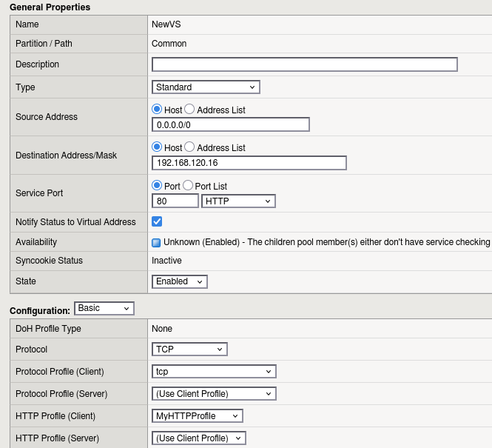Viewport: 492px width, 448px height.
Task: Open the Type dropdown showing Standard
Action: coord(206,87)
